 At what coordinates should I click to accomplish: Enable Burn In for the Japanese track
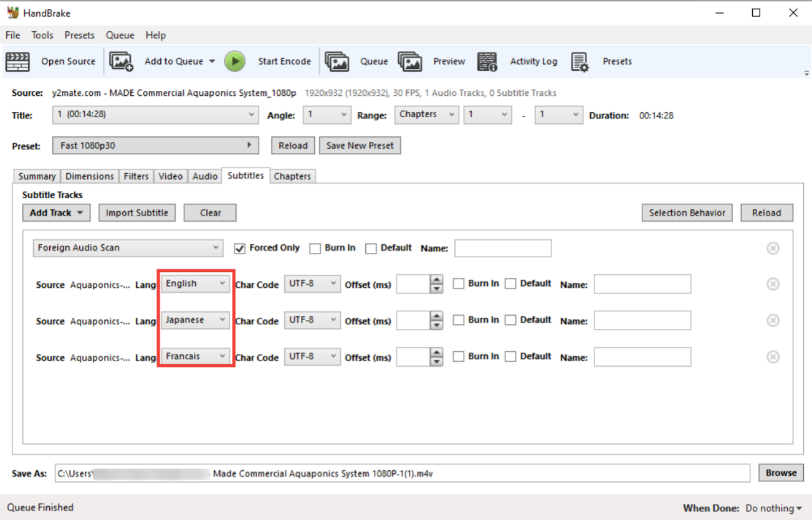[x=459, y=320]
